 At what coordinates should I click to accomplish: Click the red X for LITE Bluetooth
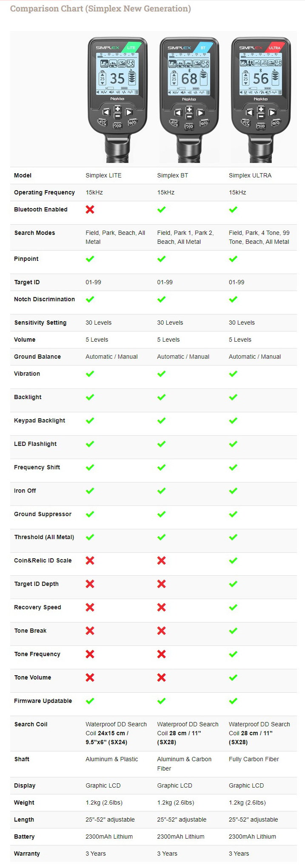point(90,209)
